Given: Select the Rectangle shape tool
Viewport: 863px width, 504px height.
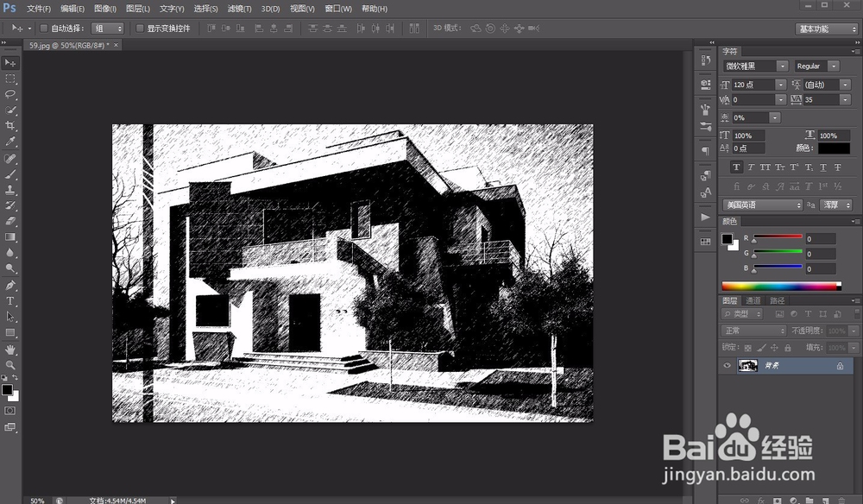Looking at the screenshot, I should [x=9, y=332].
